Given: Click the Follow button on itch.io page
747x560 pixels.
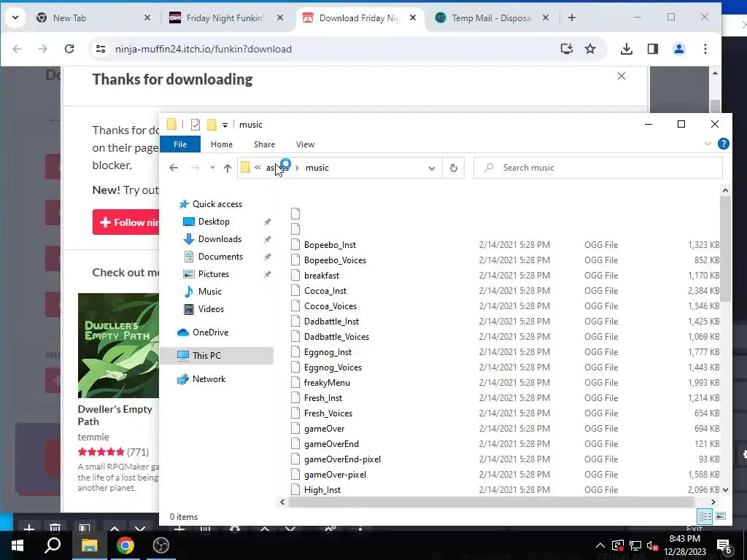Looking at the screenshot, I should (126, 222).
